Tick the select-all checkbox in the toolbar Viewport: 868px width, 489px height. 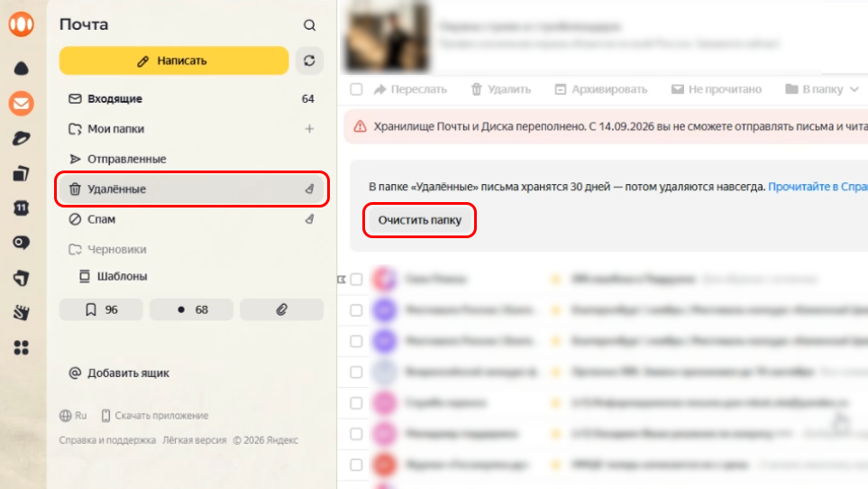(x=357, y=89)
